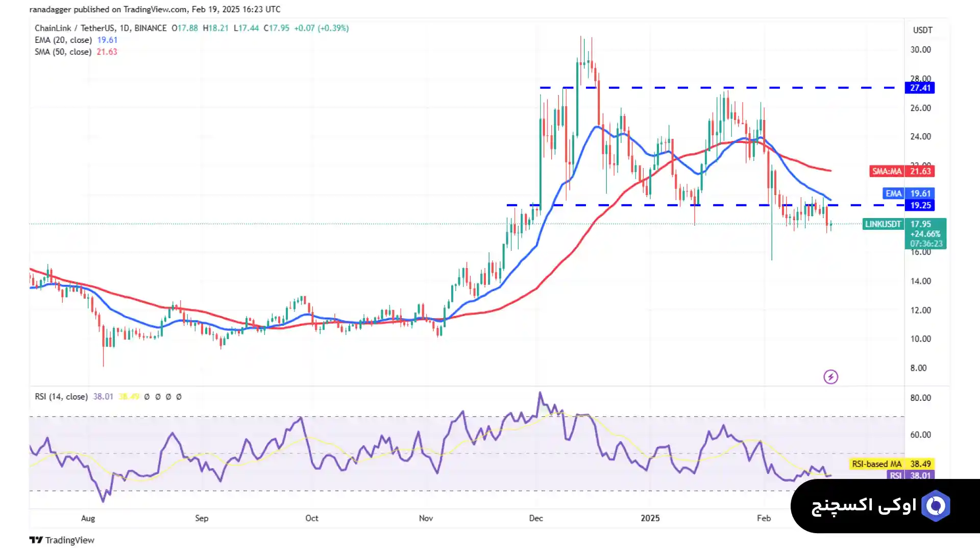Click the RSI 38.01 axis label
Image resolution: width=980 pixels, height=552 pixels.
coord(911,475)
